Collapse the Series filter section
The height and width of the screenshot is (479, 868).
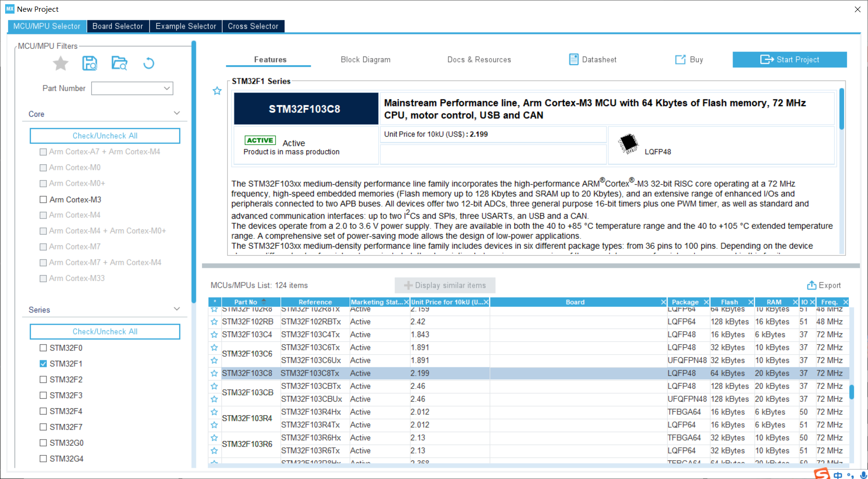pyautogui.click(x=177, y=309)
